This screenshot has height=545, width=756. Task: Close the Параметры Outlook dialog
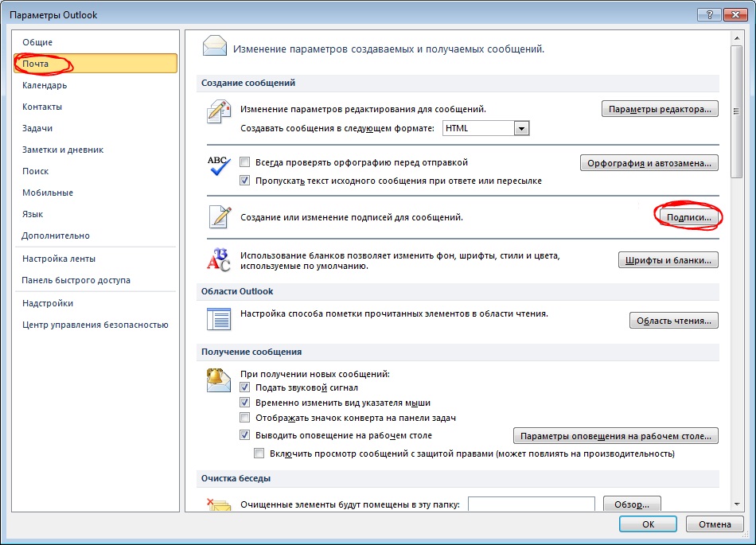736,14
